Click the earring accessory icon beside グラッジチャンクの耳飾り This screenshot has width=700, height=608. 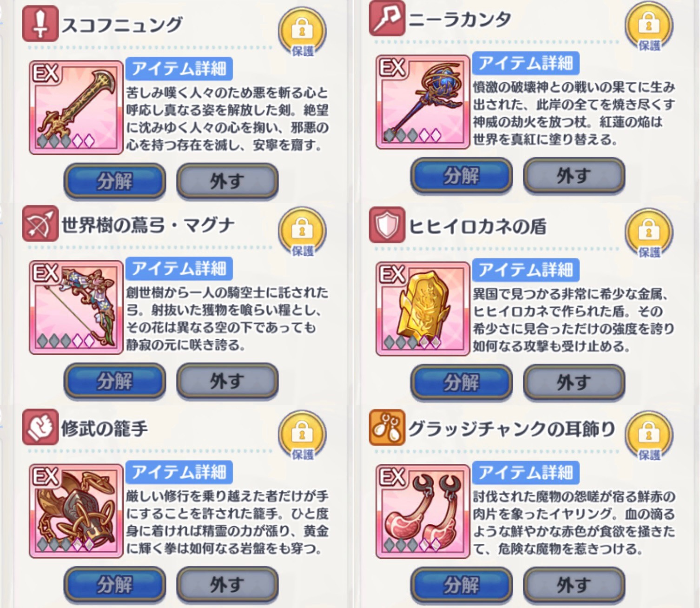[x=387, y=427]
